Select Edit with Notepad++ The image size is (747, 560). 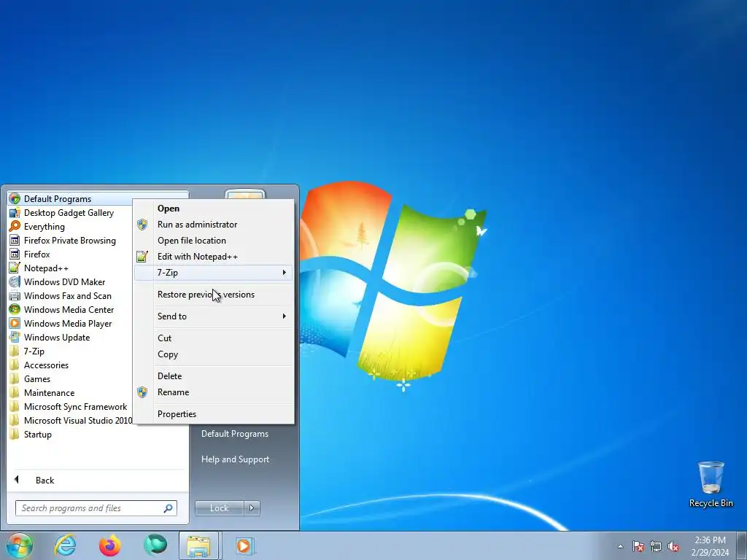pyautogui.click(x=214, y=257)
